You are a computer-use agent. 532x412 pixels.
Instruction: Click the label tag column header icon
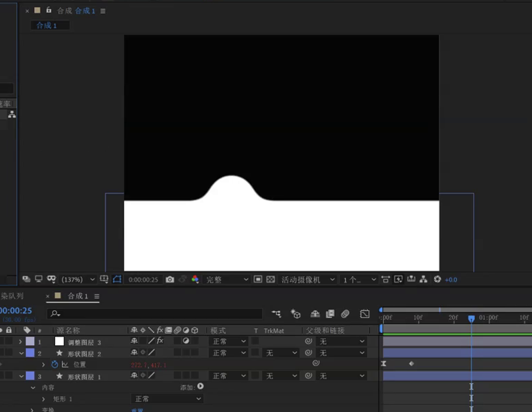27,330
